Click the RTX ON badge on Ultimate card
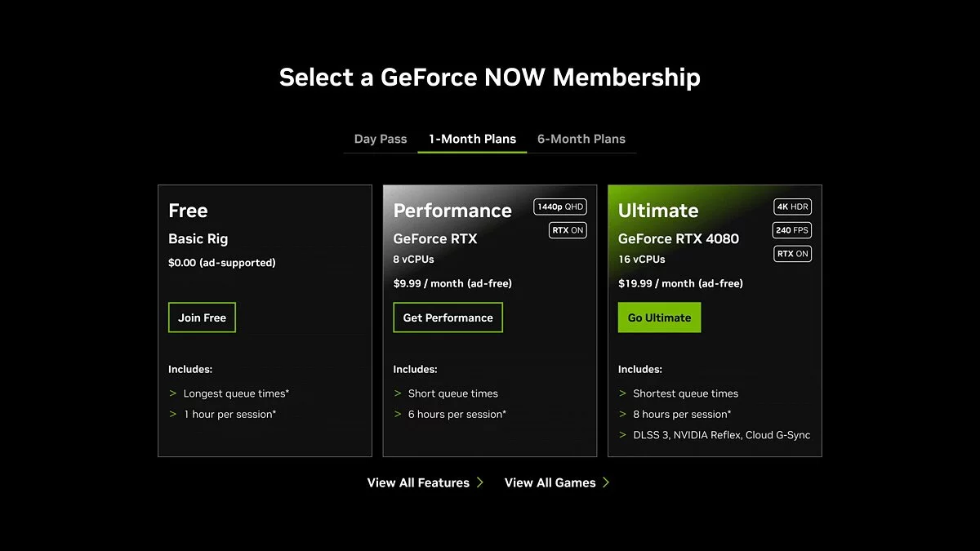The image size is (980, 551). pos(792,254)
